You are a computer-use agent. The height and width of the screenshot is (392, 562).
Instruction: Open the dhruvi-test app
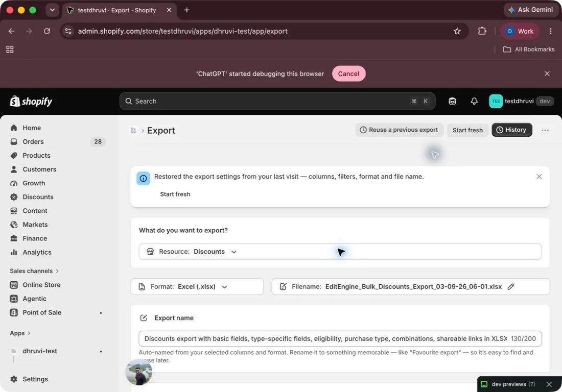click(39, 351)
